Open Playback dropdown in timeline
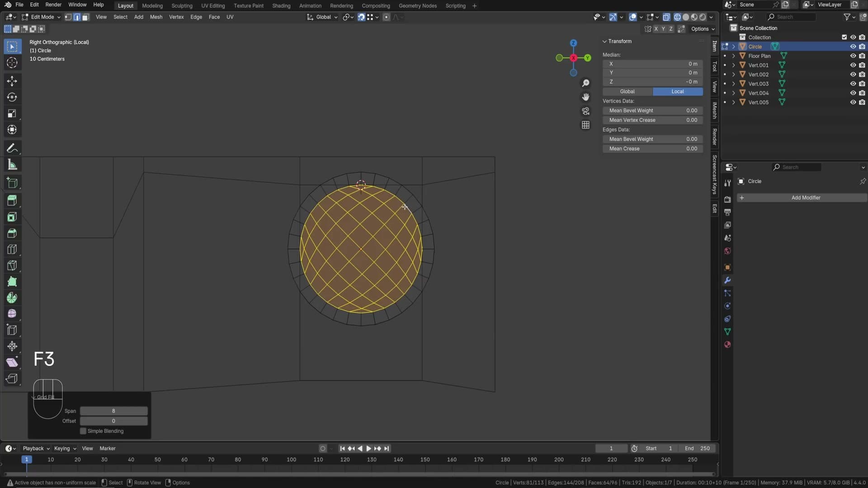Image resolution: width=868 pixels, height=488 pixels. (x=36, y=449)
